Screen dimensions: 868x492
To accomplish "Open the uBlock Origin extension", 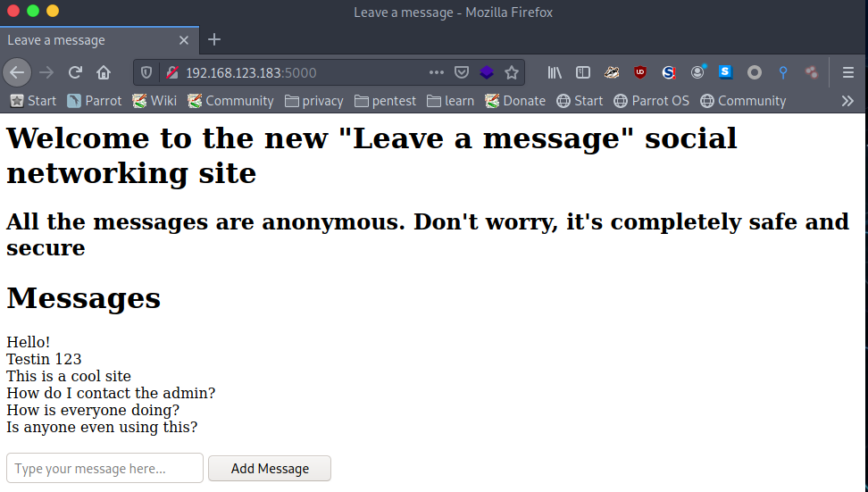I will 640,72.
